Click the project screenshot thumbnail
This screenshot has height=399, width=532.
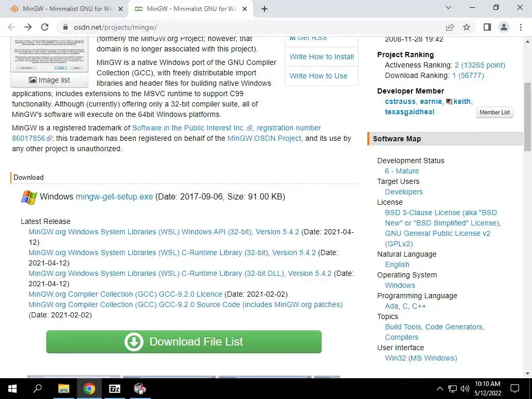pos(49,54)
